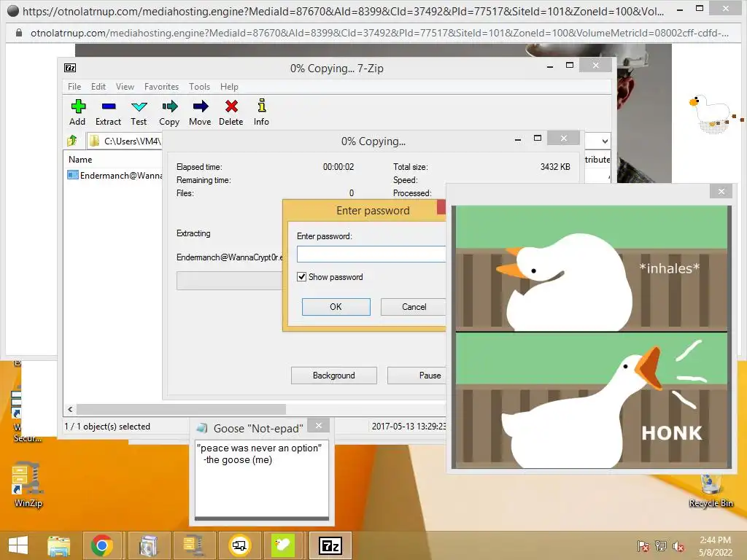Click the Pause button in copying dialog
Screen dimensions: 747x560
[x=417, y=376]
